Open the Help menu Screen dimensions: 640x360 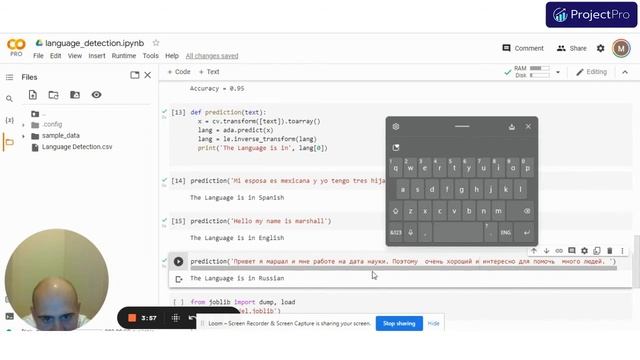172,56
